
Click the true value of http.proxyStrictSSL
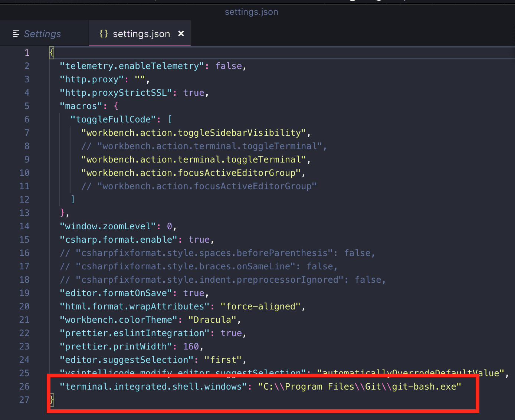[x=193, y=92]
